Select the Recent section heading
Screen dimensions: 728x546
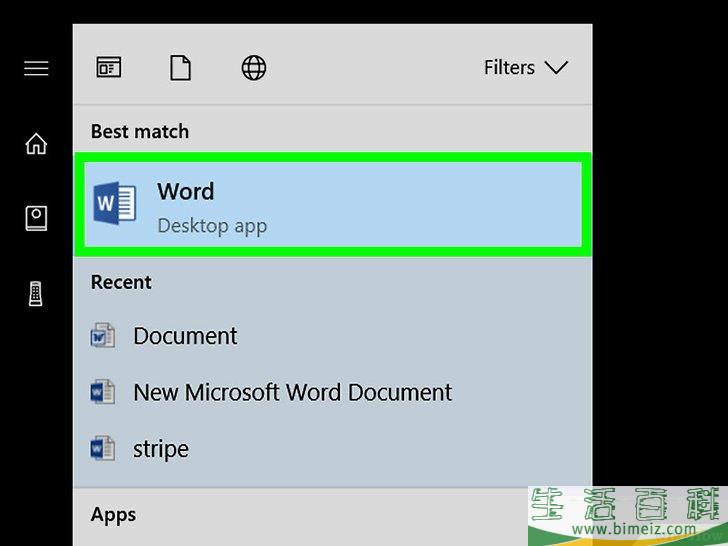(x=121, y=282)
